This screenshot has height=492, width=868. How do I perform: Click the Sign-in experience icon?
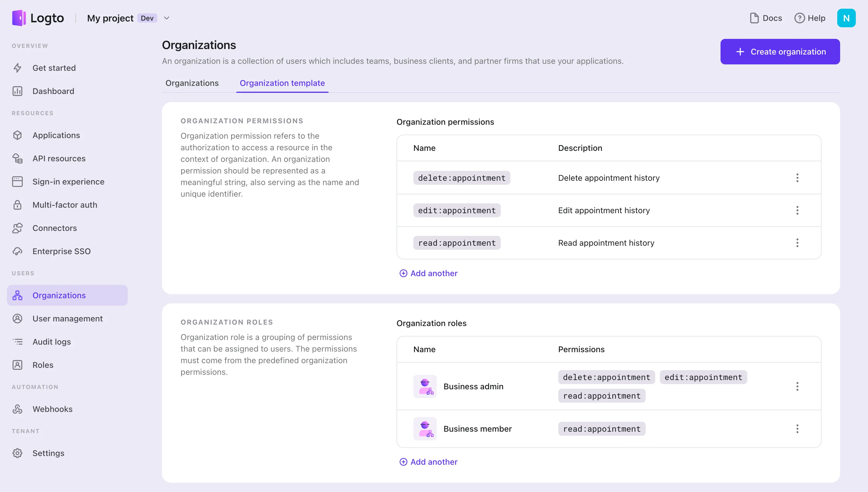tap(18, 182)
